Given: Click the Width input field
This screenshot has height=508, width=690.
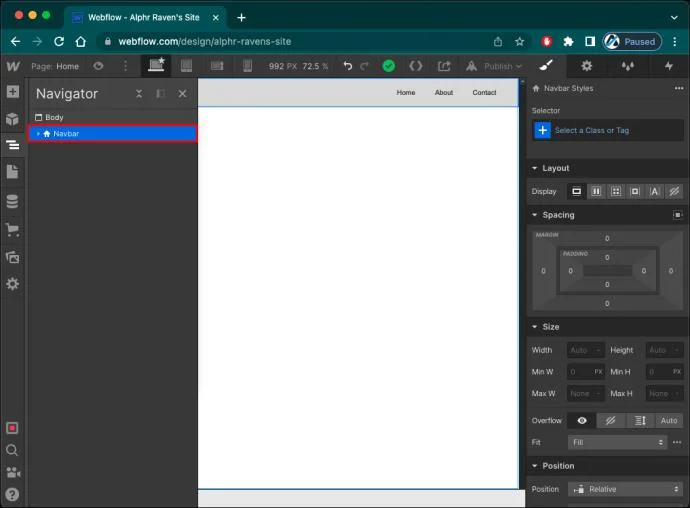Looking at the screenshot, I should tap(585, 350).
